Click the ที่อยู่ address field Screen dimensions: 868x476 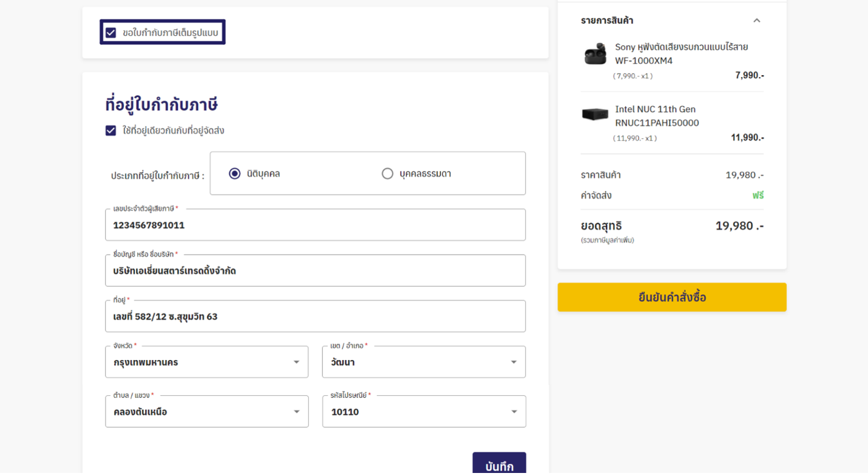[x=315, y=317]
